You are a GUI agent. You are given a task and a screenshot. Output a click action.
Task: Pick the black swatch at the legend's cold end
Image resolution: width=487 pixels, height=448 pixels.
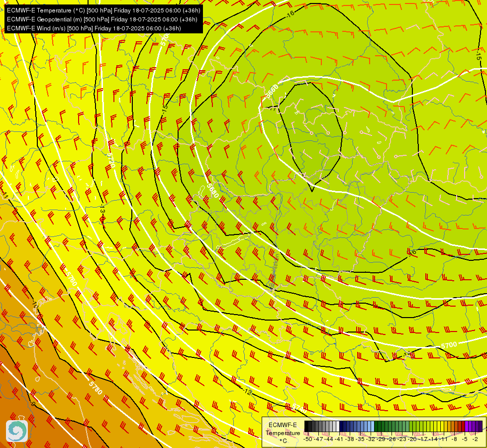pyautogui.click(x=306, y=426)
